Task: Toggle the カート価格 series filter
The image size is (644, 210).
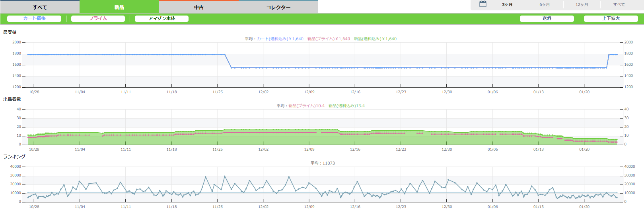Action: pos(34,19)
